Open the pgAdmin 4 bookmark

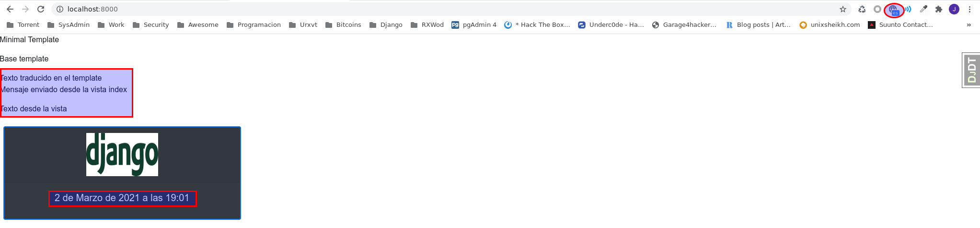pos(474,25)
